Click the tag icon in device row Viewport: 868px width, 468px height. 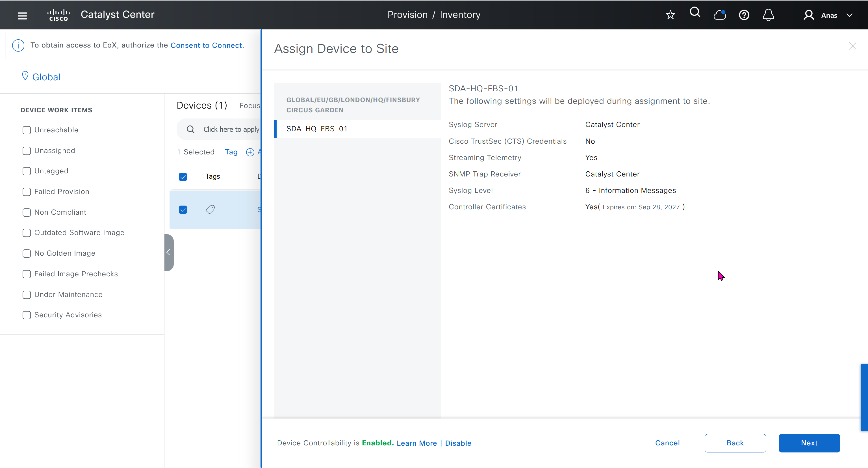pyautogui.click(x=210, y=209)
